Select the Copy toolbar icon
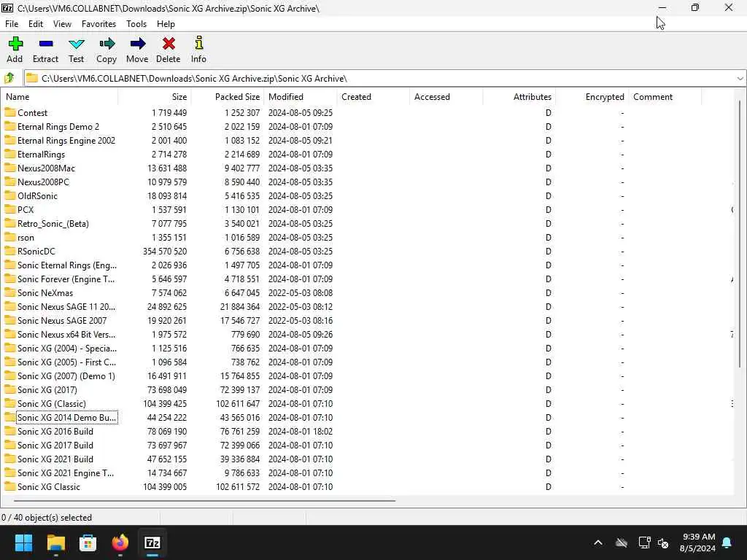Viewport: 747px width, 560px height. (x=107, y=44)
